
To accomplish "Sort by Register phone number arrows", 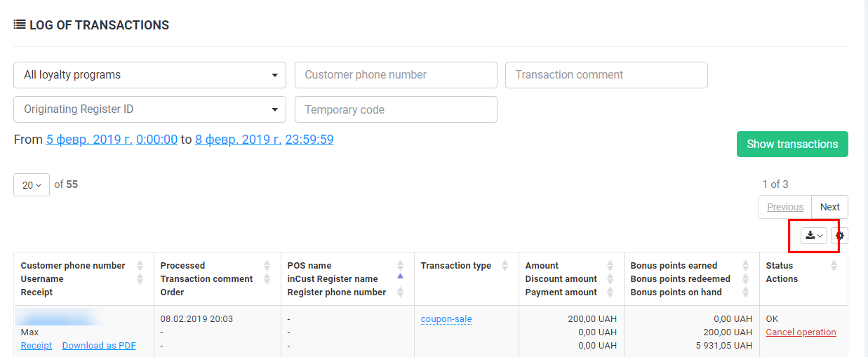I will [x=400, y=292].
